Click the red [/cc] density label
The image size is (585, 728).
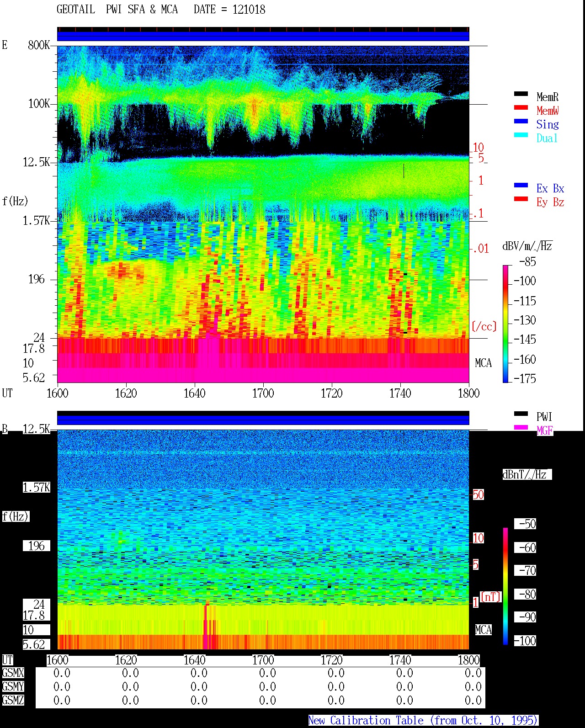pos(484,326)
